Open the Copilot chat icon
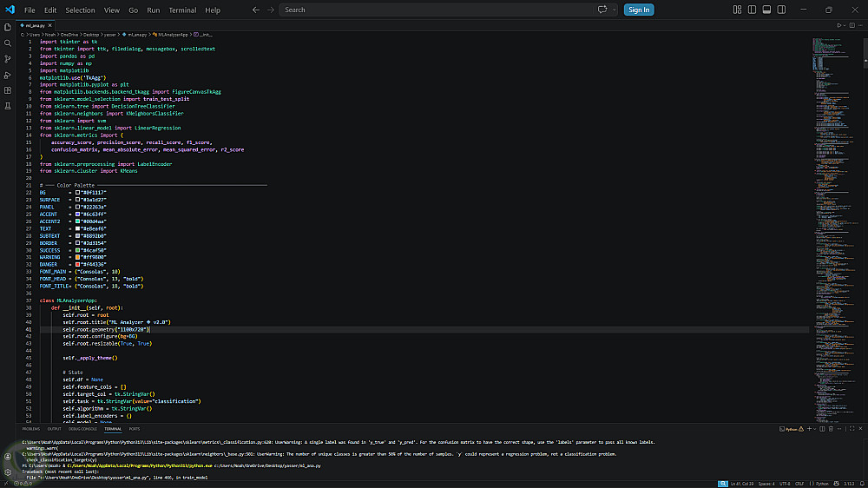 [602, 10]
